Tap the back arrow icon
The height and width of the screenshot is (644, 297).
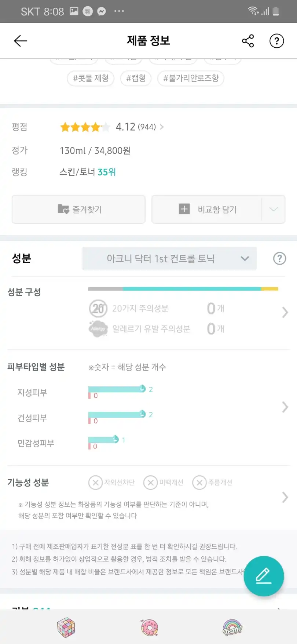[21, 41]
